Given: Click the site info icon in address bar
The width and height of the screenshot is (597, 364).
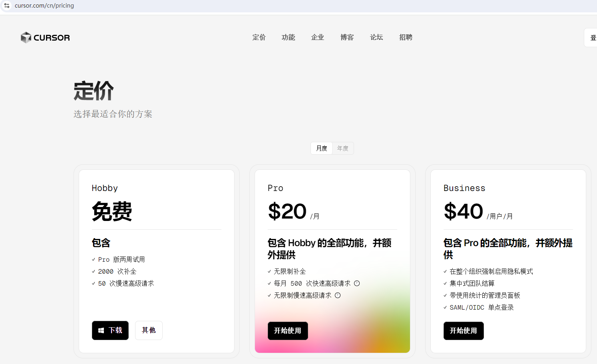Looking at the screenshot, I should click(7, 6).
